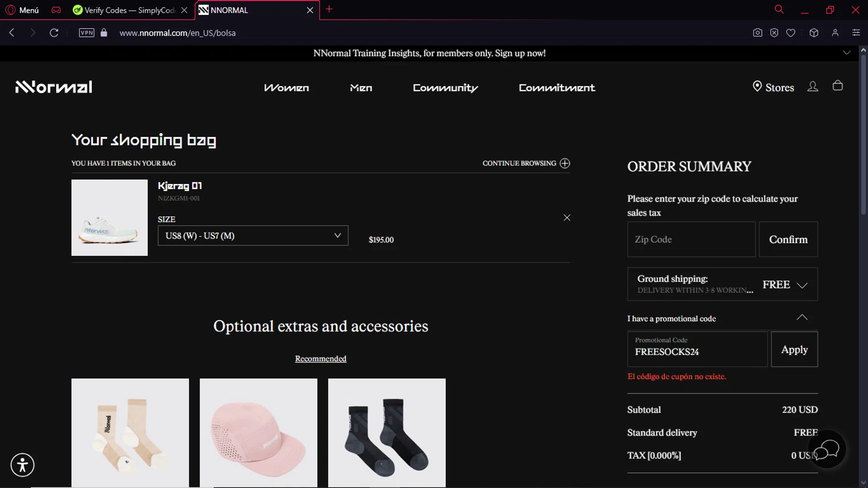Viewport: 868px width, 488px height.
Task: Click the ORDER SUMMARY heading
Action: point(689,167)
